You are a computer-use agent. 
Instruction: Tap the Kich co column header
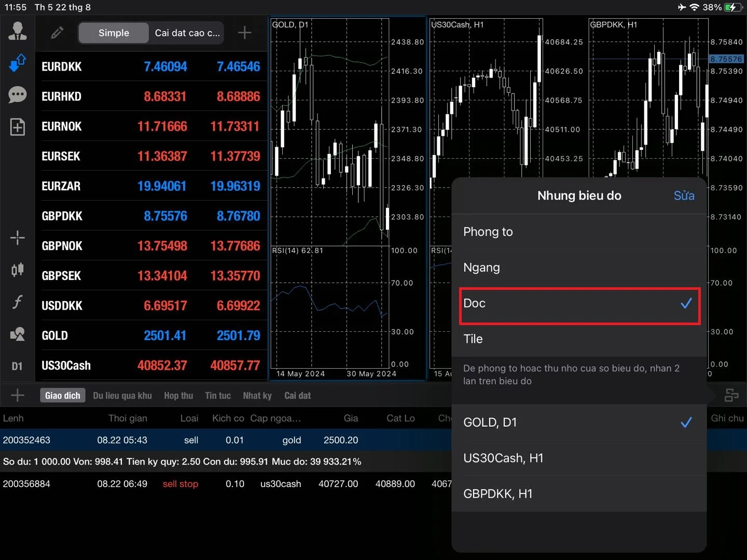[228, 418]
